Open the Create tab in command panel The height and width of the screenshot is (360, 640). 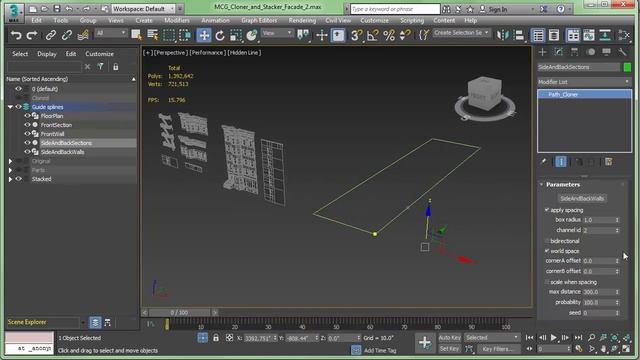click(x=542, y=52)
